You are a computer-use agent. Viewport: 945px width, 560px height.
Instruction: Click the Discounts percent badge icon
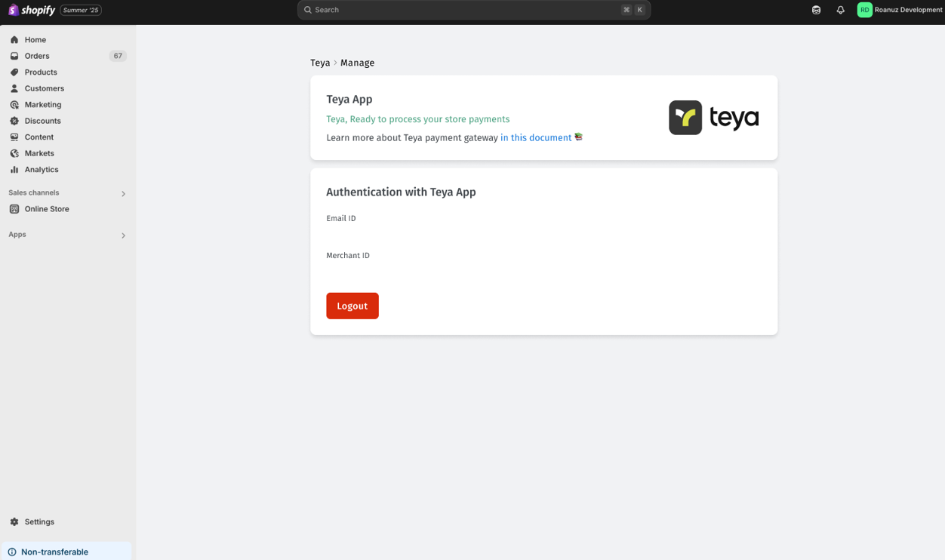pos(14,121)
